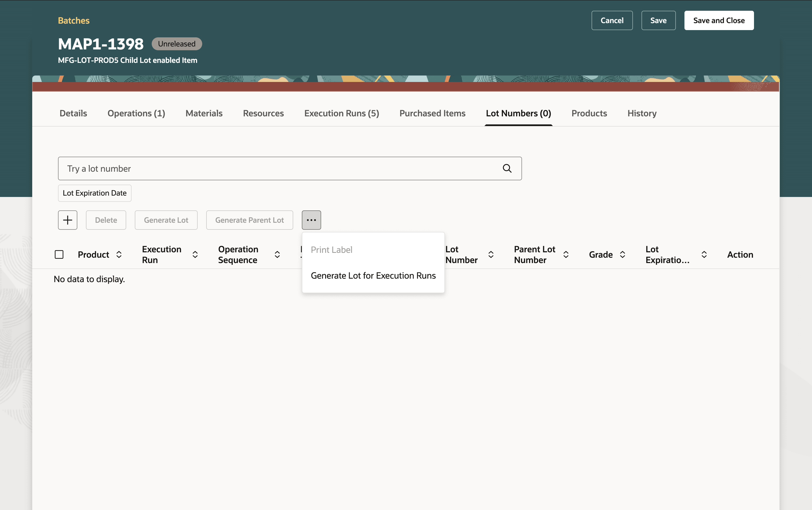Screen dimensions: 812x510
Task: Click the plus add-row icon button
Action: tap(67, 220)
